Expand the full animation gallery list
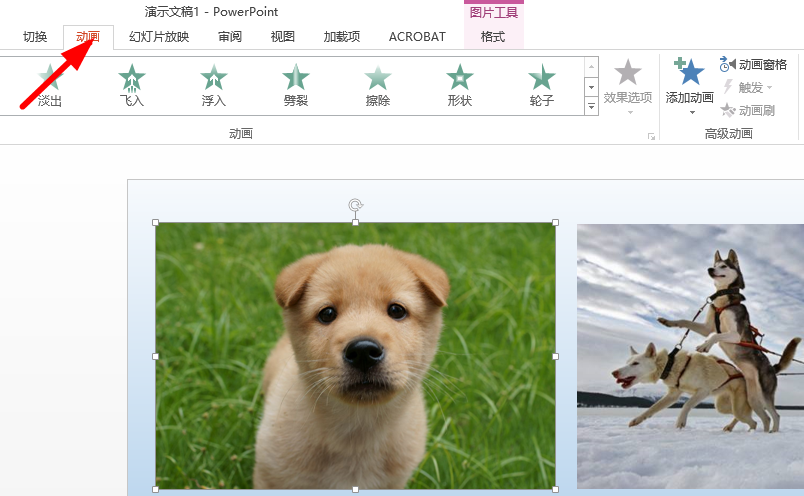Viewport: 804px width, 496px height. [x=591, y=107]
